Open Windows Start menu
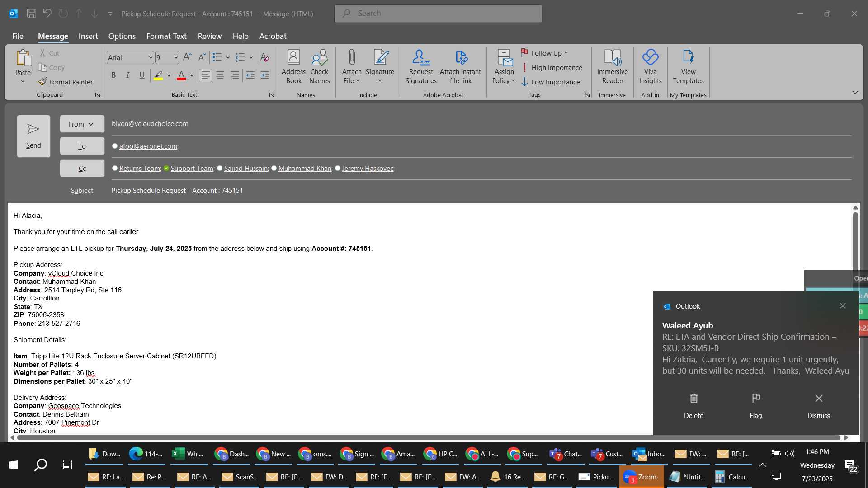 click(14, 465)
